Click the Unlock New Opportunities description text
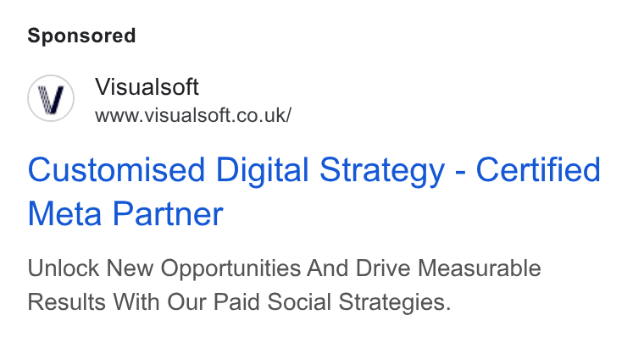The height and width of the screenshot is (337, 644). (284, 285)
